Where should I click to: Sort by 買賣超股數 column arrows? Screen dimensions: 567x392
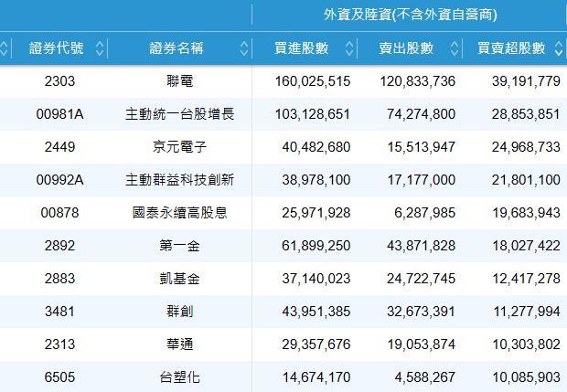point(559,48)
